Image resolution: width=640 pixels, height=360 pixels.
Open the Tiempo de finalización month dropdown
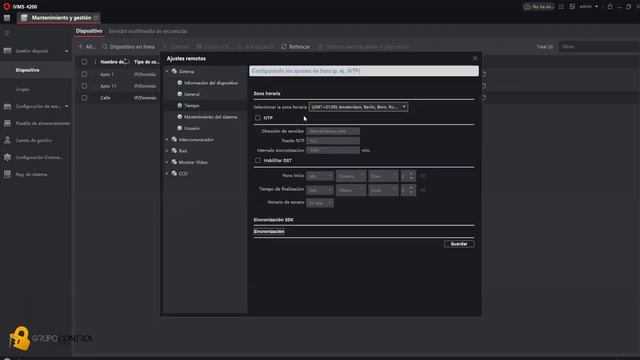(x=320, y=190)
